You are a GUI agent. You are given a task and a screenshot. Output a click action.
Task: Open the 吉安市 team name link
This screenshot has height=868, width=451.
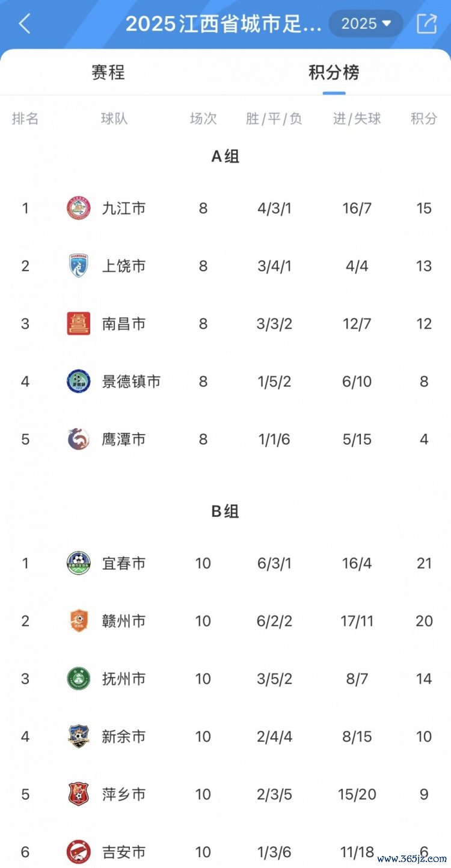124,852
